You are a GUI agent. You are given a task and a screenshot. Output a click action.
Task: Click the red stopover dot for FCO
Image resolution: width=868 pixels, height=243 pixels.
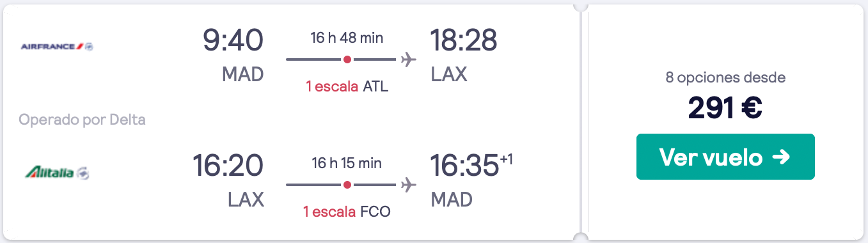[x=347, y=185]
